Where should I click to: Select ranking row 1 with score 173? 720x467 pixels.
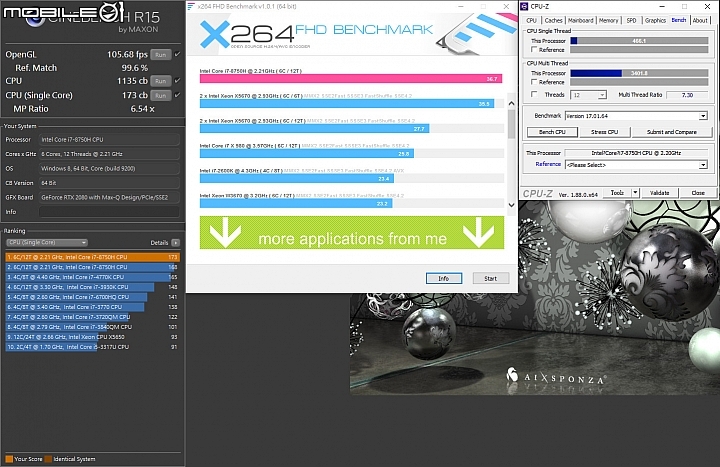(x=92, y=257)
